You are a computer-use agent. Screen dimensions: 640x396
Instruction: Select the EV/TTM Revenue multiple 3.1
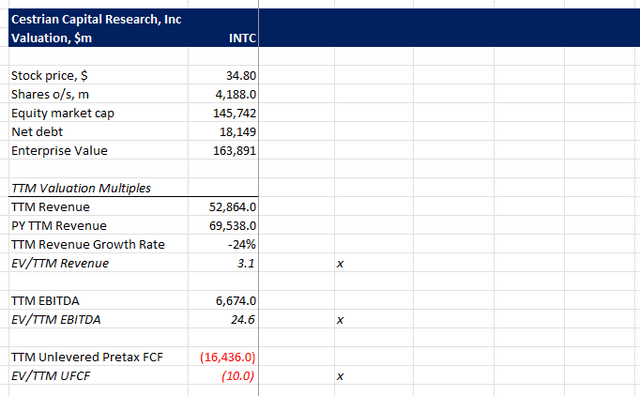(x=246, y=263)
